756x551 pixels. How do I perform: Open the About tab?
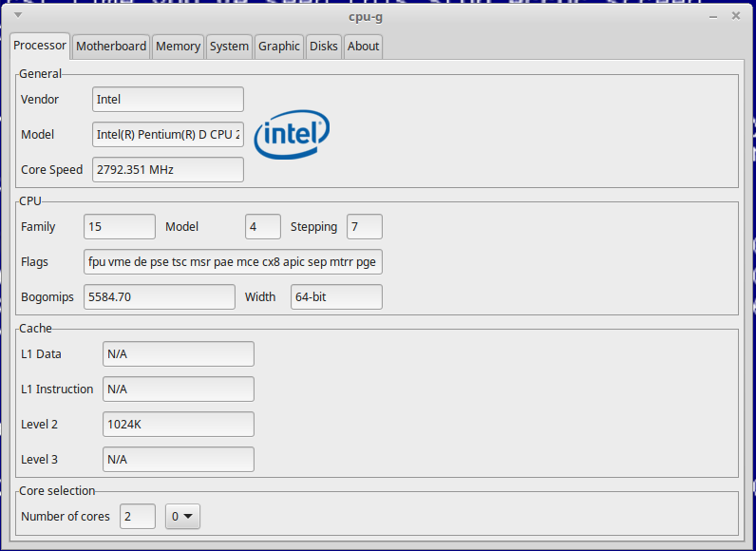point(363,47)
